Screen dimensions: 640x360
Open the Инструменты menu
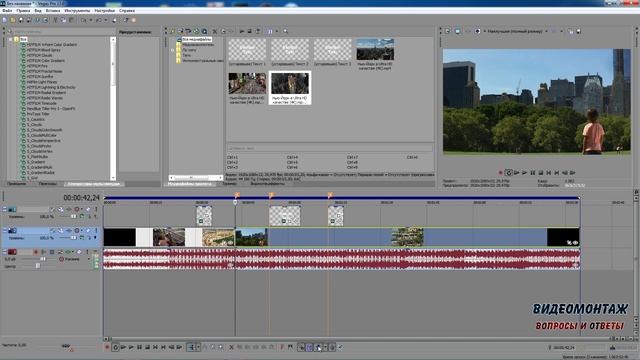coord(77,11)
